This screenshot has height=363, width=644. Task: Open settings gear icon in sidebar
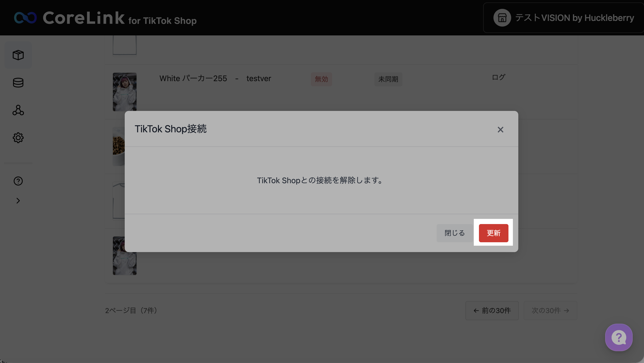(18, 138)
